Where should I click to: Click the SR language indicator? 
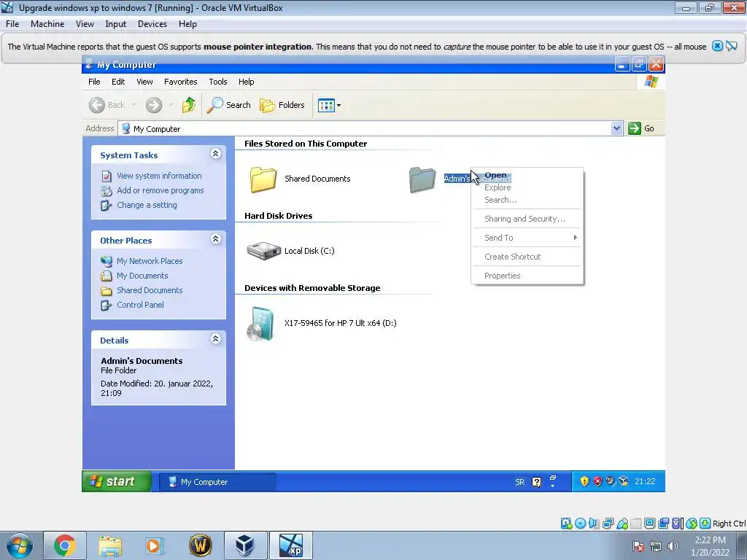pyautogui.click(x=519, y=482)
